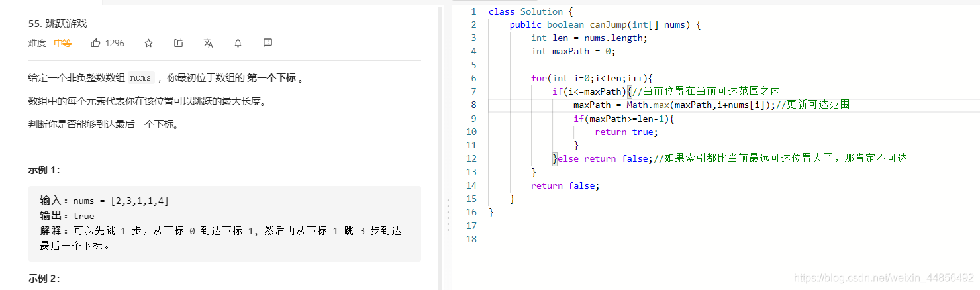Click the sentence 判断你是否能够到达最后一个下标
The height and width of the screenshot is (290, 980).
click(104, 124)
